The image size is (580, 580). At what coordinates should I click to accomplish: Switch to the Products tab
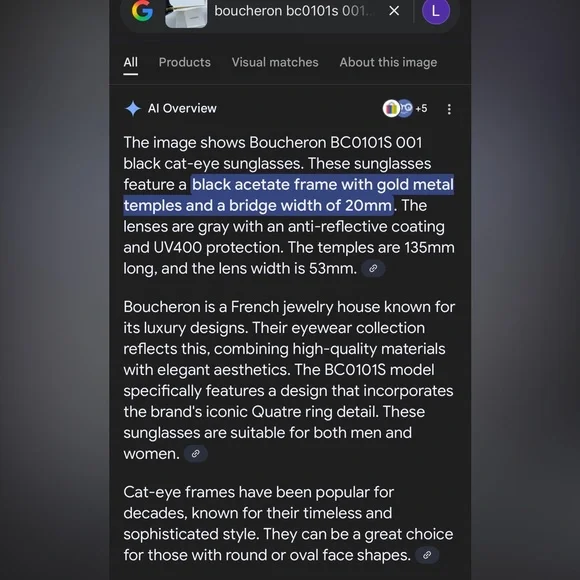(185, 62)
